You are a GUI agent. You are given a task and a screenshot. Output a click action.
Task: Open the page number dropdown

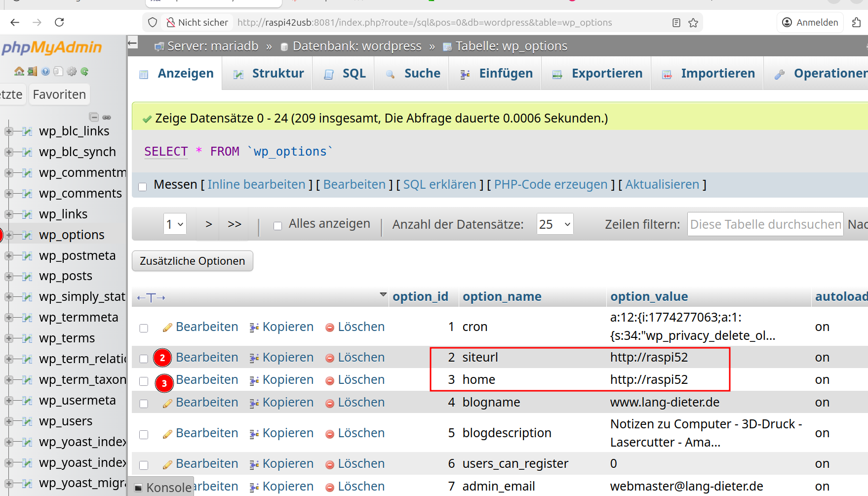click(x=175, y=224)
